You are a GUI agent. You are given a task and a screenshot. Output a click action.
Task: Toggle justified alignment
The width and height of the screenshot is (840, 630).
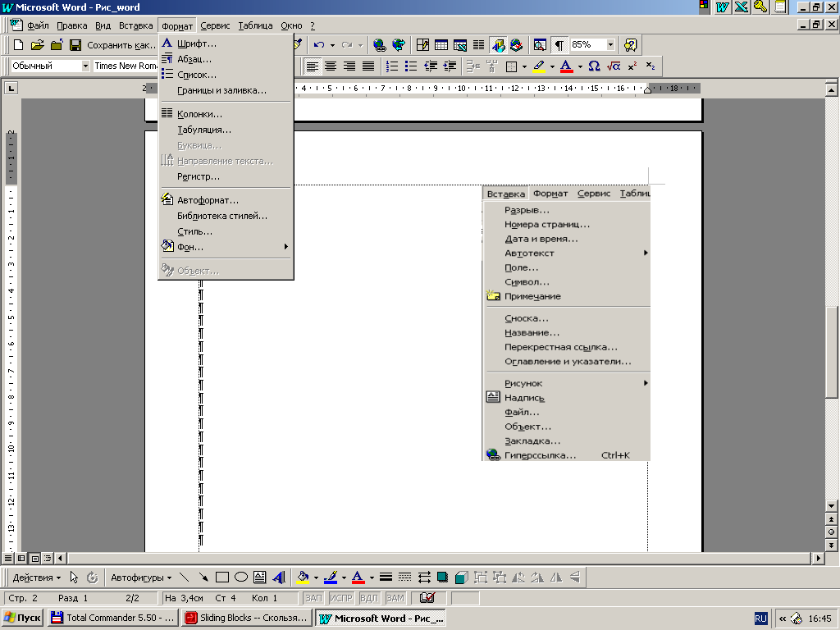click(368, 66)
